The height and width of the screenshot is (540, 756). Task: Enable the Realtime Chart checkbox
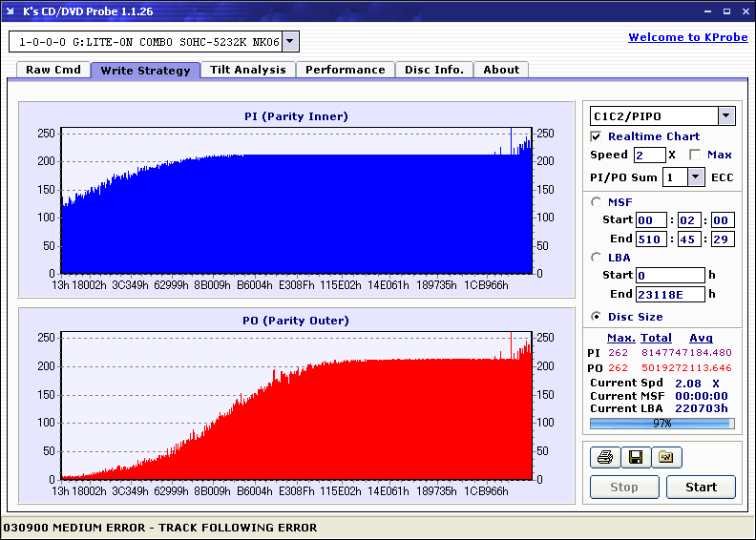(x=596, y=136)
